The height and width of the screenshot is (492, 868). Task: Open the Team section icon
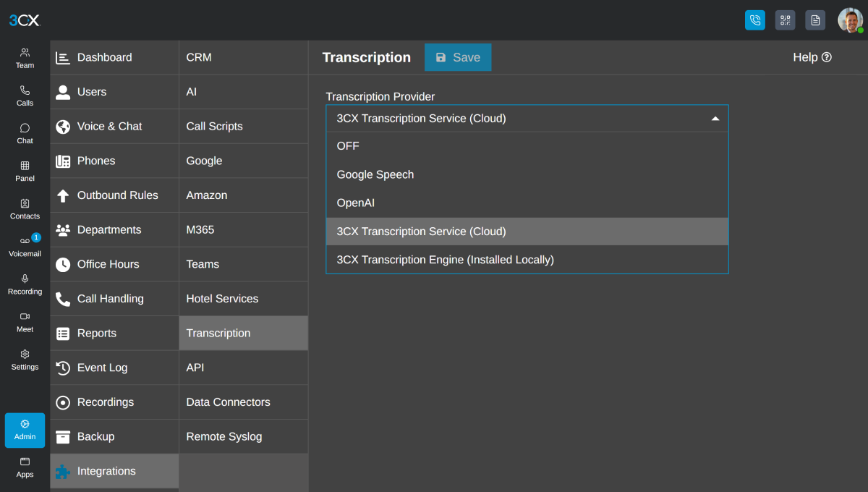(x=25, y=53)
